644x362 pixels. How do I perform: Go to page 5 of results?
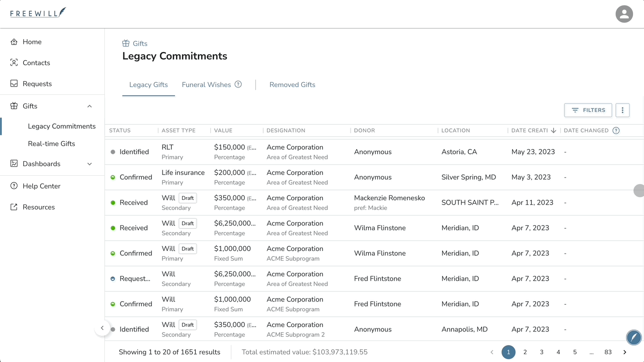coord(575,352)
